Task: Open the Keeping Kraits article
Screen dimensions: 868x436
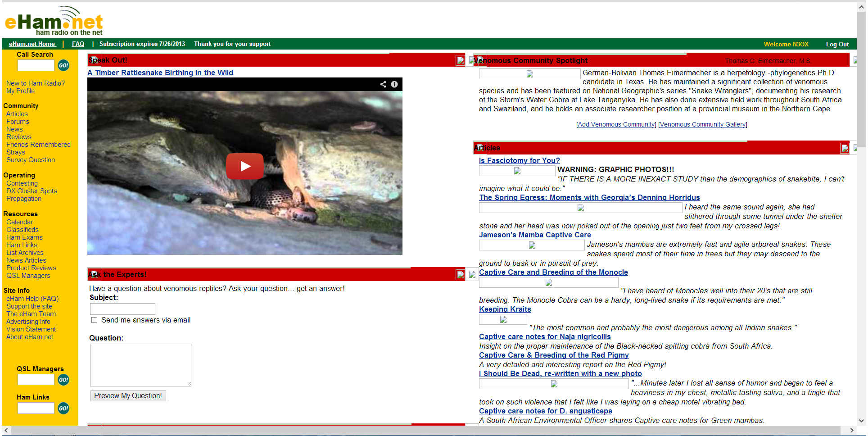Action: tap(505, 309)
